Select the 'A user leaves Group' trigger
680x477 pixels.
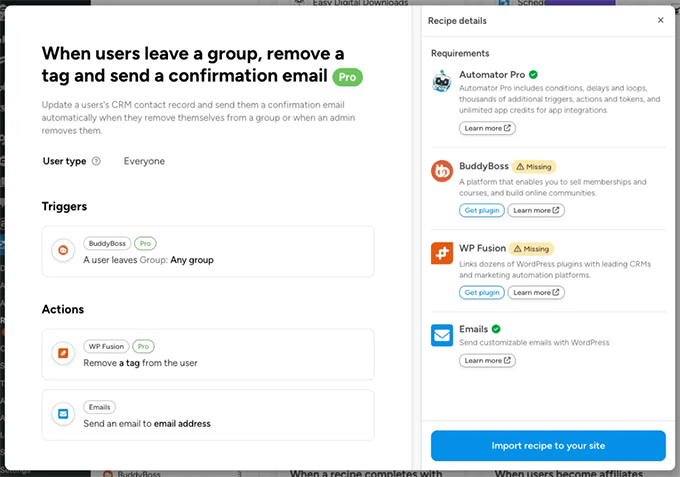tap(208, 251)
